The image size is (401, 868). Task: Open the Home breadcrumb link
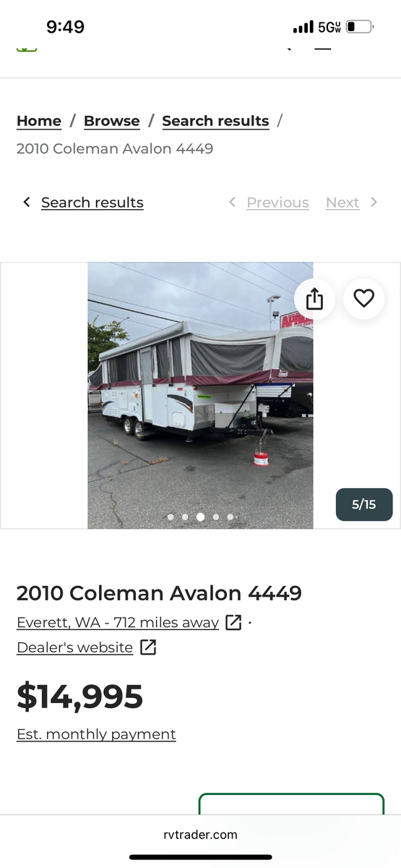[x=39, y=121]
